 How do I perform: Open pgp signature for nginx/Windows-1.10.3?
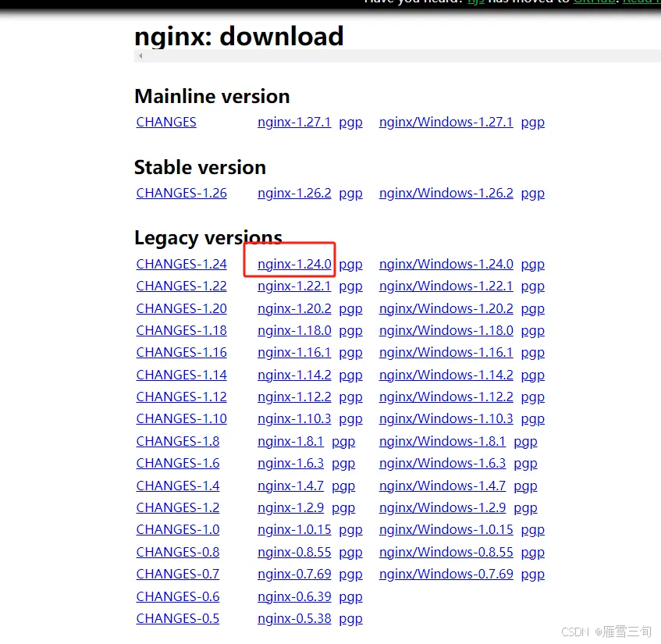(x=533, y=420)
